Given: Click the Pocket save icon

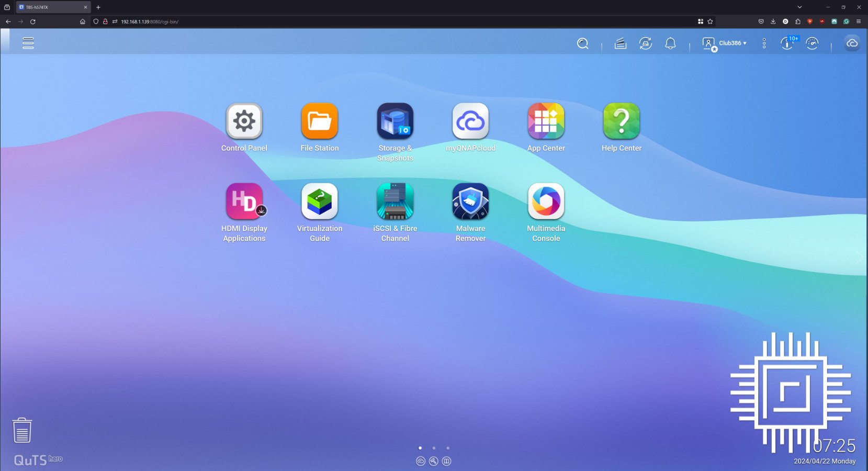Looking at the screenshot, I should [x=761, y=21].
